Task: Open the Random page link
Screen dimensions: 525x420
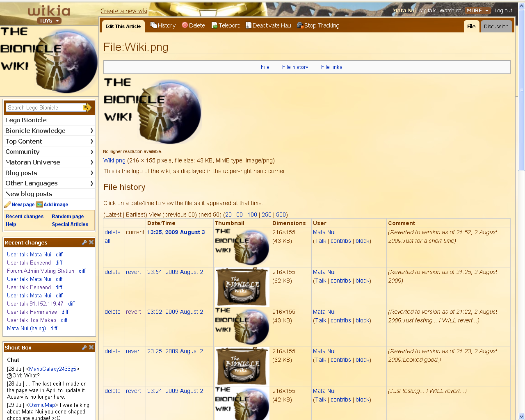Action: coord(68,217)
